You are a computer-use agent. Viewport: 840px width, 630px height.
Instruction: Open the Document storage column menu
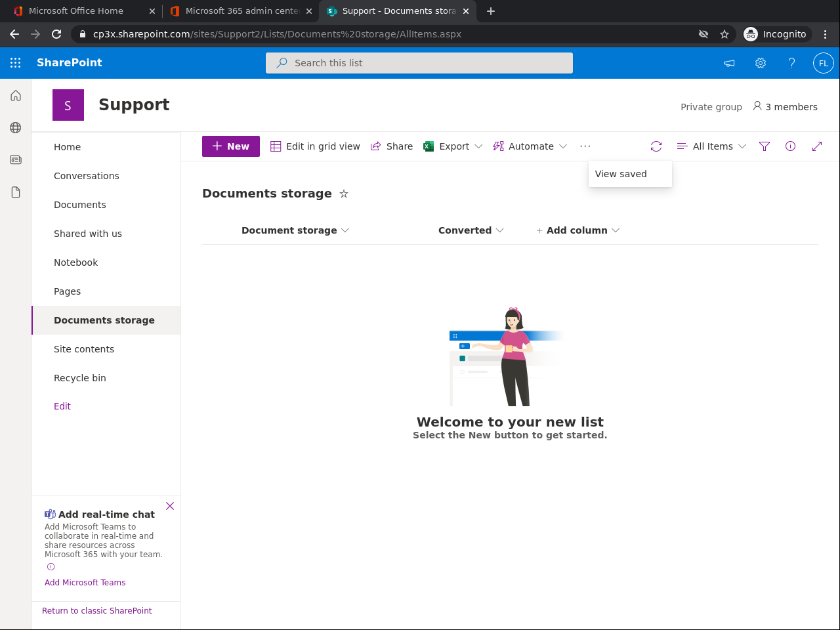pos(295,230)
